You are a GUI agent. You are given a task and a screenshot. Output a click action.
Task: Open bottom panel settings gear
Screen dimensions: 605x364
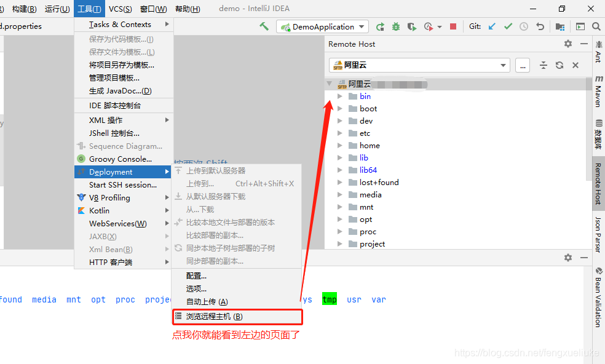tap(568, 258)
